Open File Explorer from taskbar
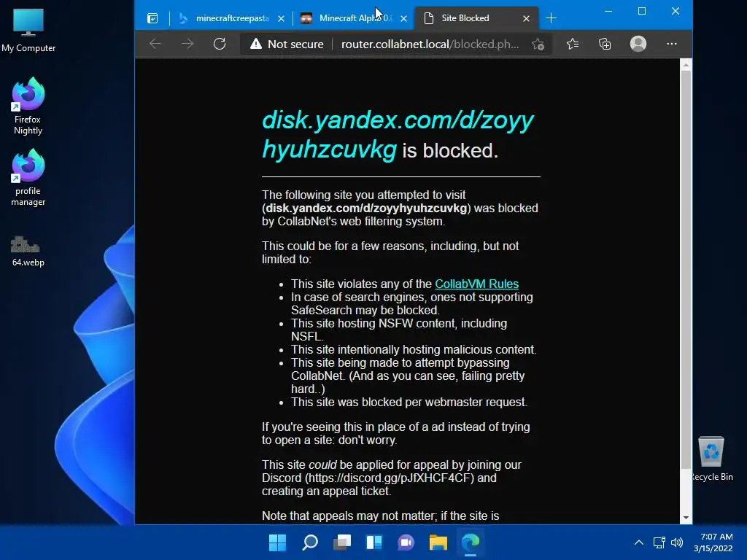 (438, 542)
